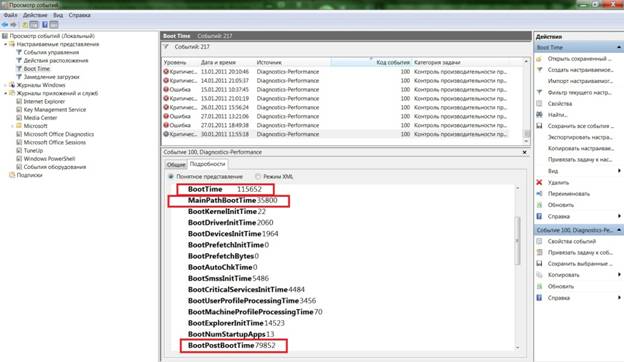Click the error icon of 26.01.2011 event
This screenshot has height=362, width=624.
[166, 107]
